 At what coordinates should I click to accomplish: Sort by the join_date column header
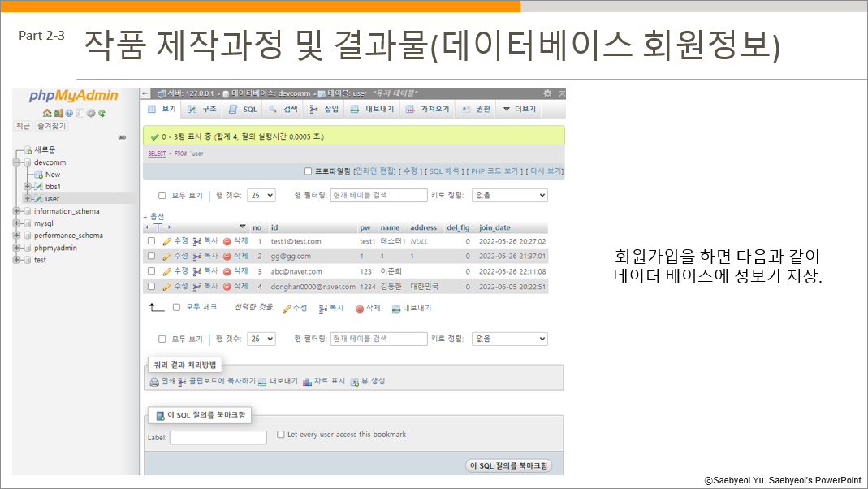(494, 227)
